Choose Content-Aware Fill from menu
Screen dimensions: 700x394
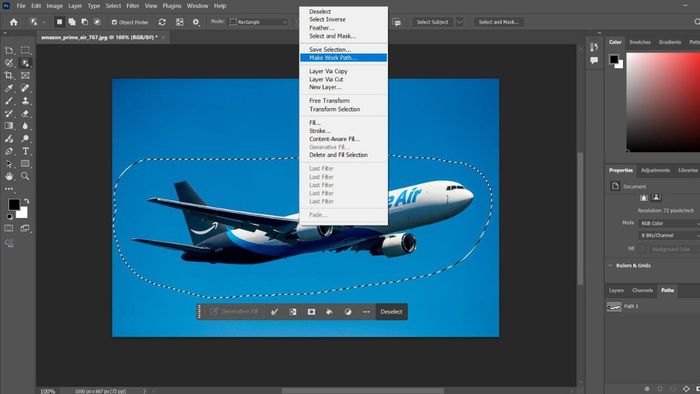coord(343,139)
